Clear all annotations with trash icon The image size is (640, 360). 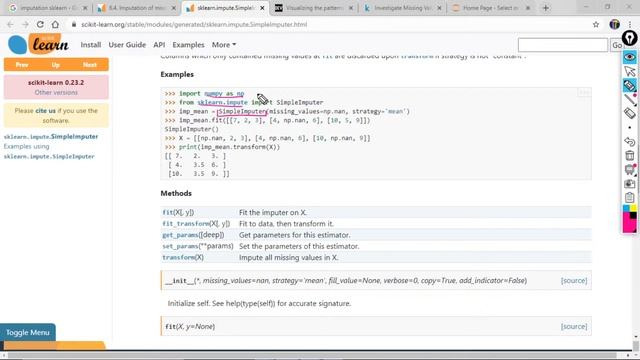click(x=629, y=156)
